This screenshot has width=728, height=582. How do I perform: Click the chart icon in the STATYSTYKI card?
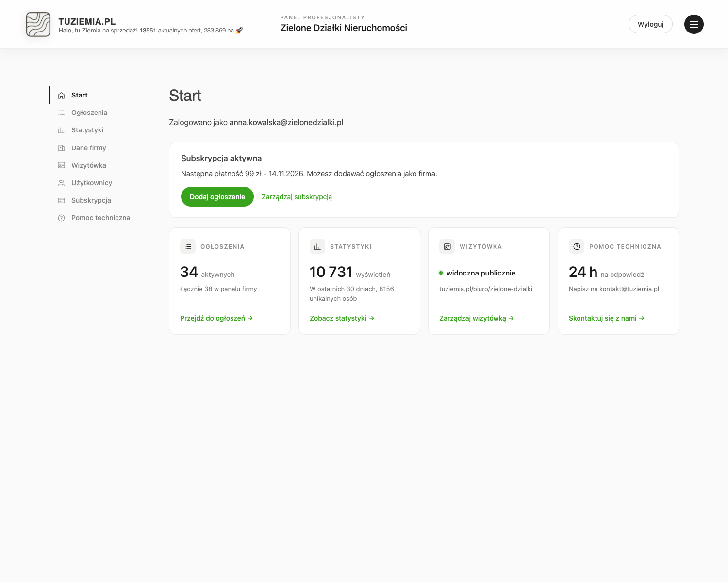[x=317, y=246]
